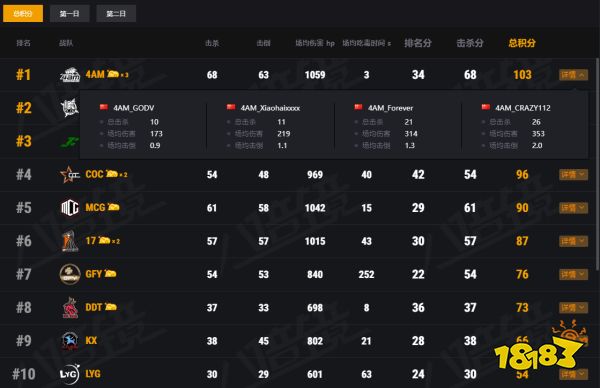Click the MCG team logo
Viewport: 600px width, 388px height.
(x=70, y=208)
